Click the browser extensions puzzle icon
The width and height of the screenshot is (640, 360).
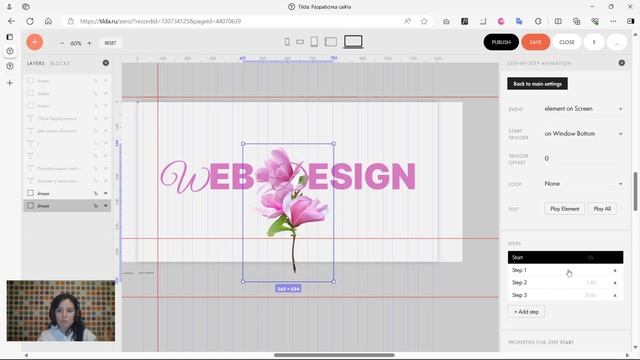click(x=538, y=21)
